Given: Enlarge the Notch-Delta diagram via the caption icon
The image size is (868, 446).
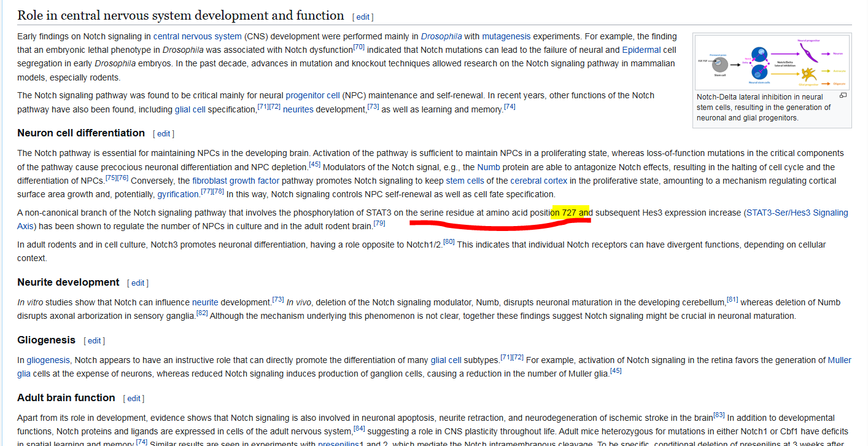Looking at the screenshot, I should [843, 96].
